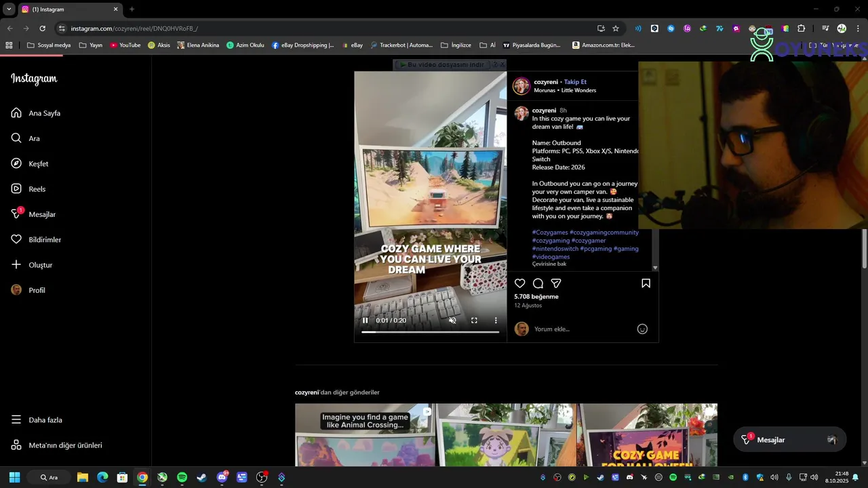
Task: Open Azim Okulu bookmark
Action: point(245,45)
